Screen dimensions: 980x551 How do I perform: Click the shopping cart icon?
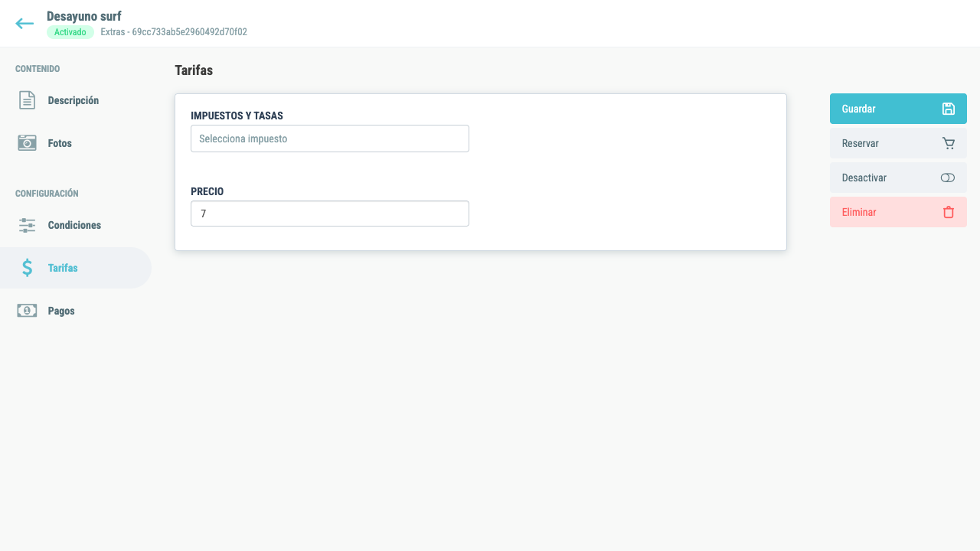coord(948,143)
